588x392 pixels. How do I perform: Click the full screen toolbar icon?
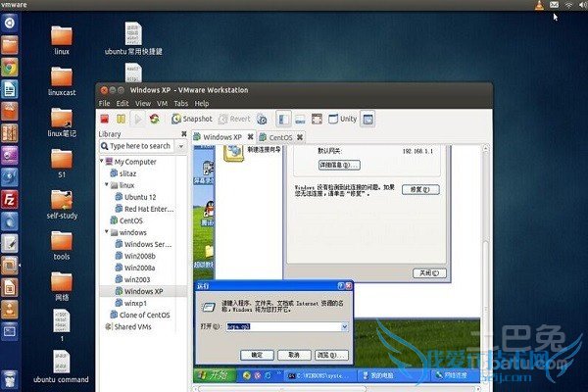pyautogui.click(x=317, y=119)
